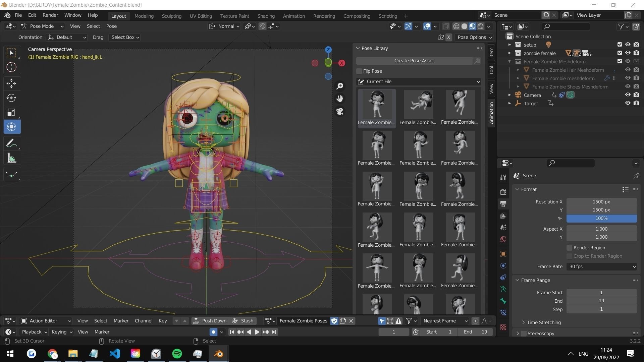Jump to the first frame
The height and width of the screenshot is (362, 644).
click(232, 332)
